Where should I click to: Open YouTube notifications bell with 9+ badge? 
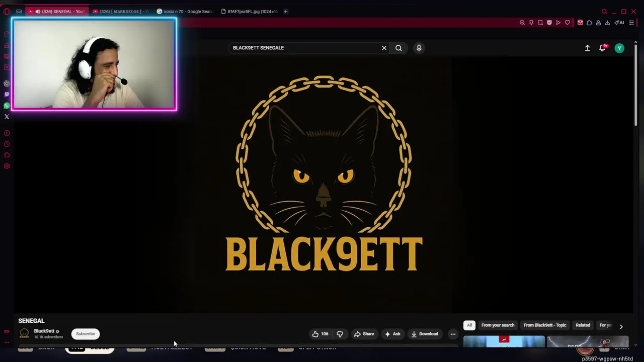pyautogui.click(x=602, y=48)
